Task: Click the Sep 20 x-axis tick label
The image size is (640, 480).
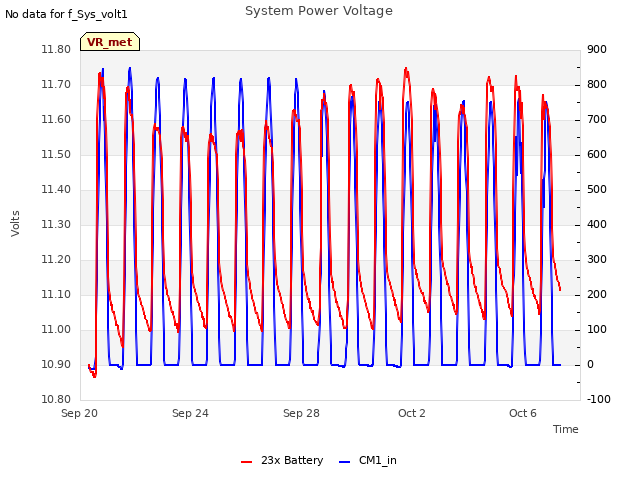Action: 79,413
